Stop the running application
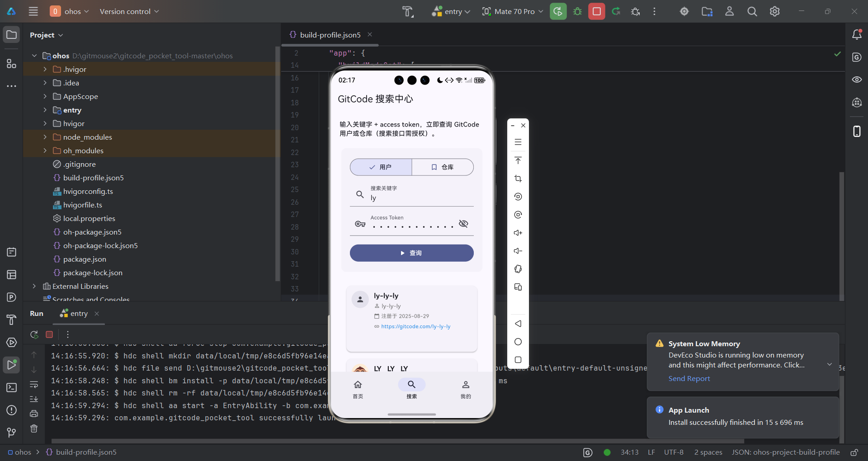The width and height of the screenshot is (868, 461). tap(597, 11)
